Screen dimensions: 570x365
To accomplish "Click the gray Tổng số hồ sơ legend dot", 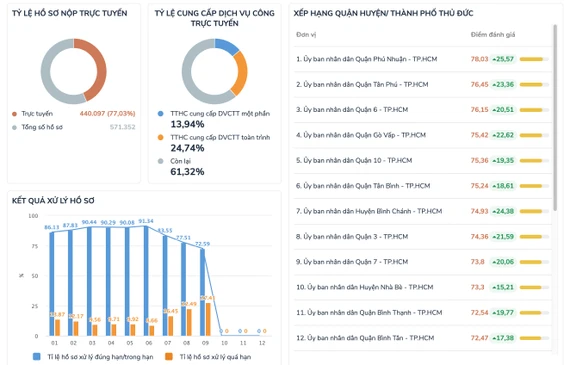I will pos(15,127).
